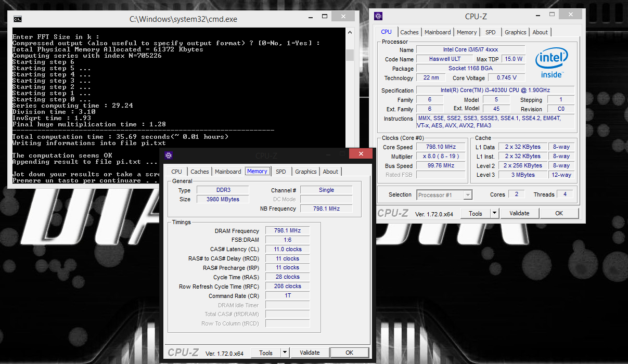
Task: Click the DRAM Frequency value 798.1 MHz
Action: 287,230
